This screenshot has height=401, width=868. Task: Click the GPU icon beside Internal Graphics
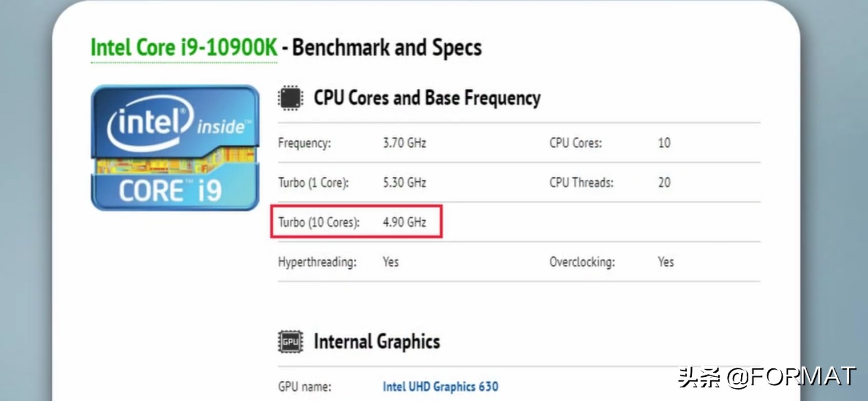[x=290, y=342]
